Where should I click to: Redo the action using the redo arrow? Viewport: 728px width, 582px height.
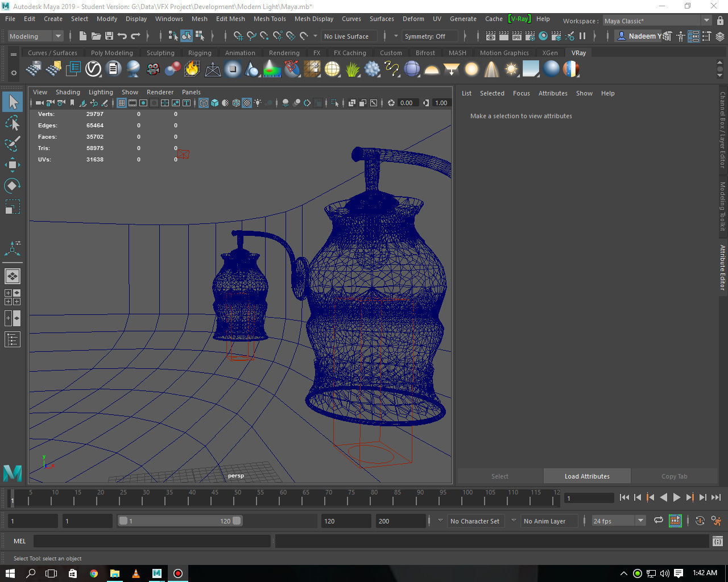(x=135, y=36)
